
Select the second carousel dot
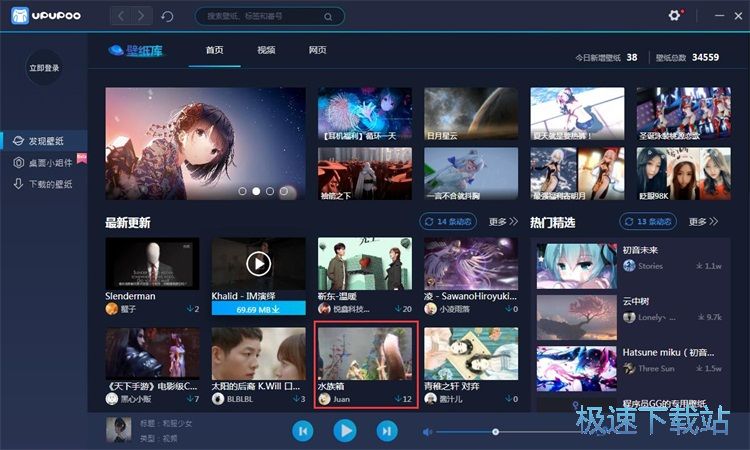coord(256,191)
